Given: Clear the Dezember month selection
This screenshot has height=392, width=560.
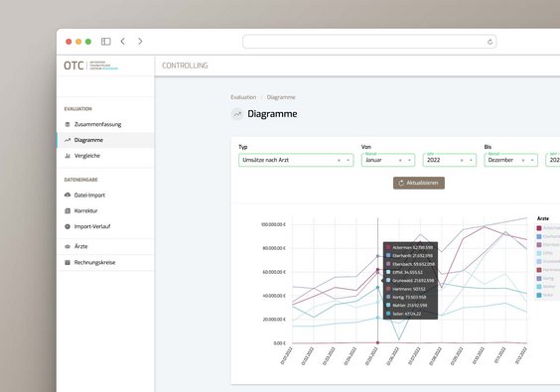Looking at the screenshot, I should pyautogui.click(x=523, y=161).
